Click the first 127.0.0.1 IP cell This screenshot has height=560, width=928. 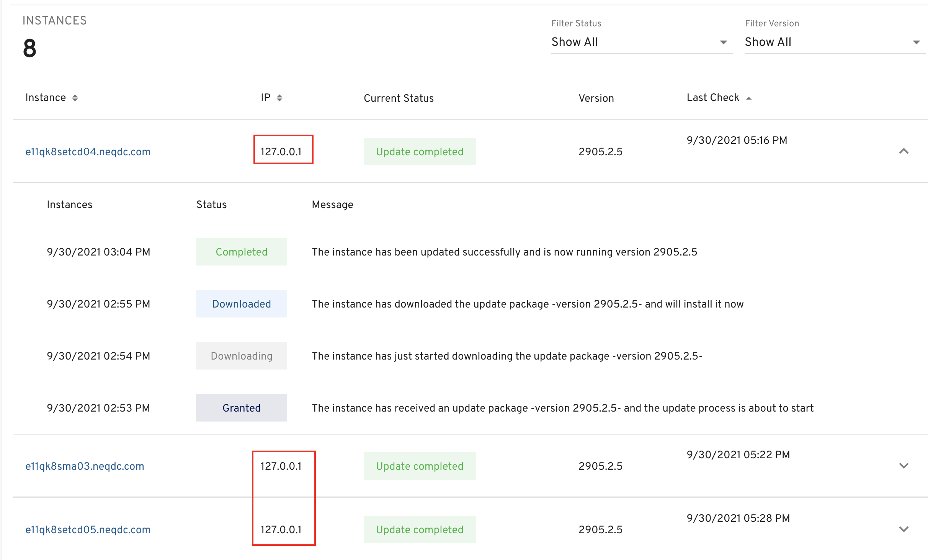pyautogui.click(x=281, y=152)
